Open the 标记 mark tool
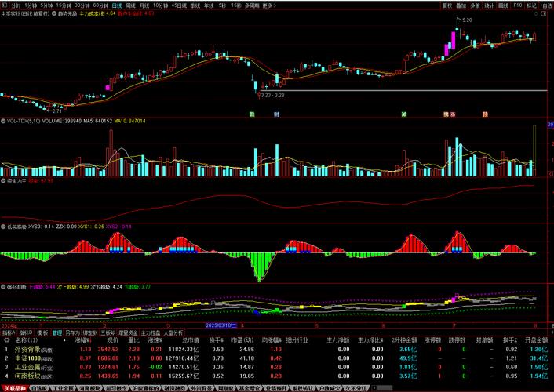Viewport: 554px width, 392px height. click(x=533, y=5)
